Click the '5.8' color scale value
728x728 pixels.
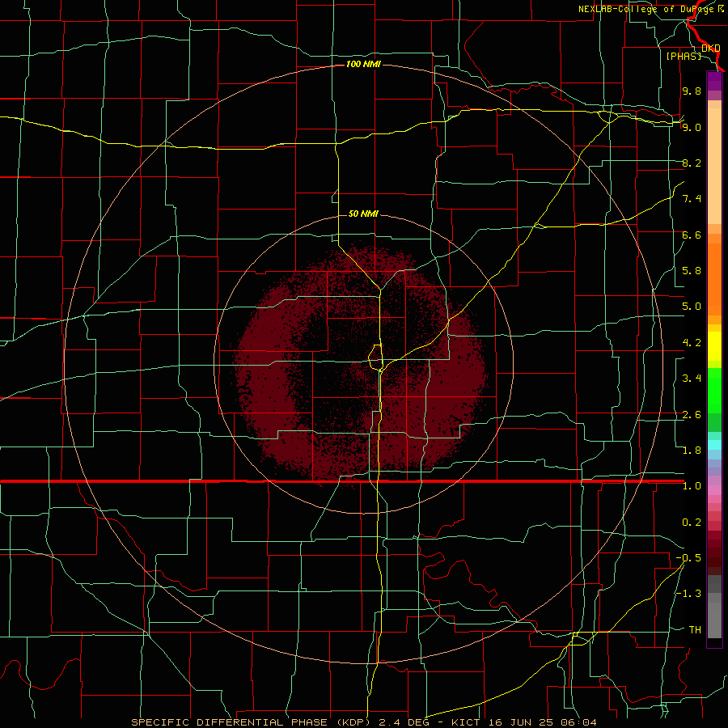pyautogui.click(x=692, y=271)
